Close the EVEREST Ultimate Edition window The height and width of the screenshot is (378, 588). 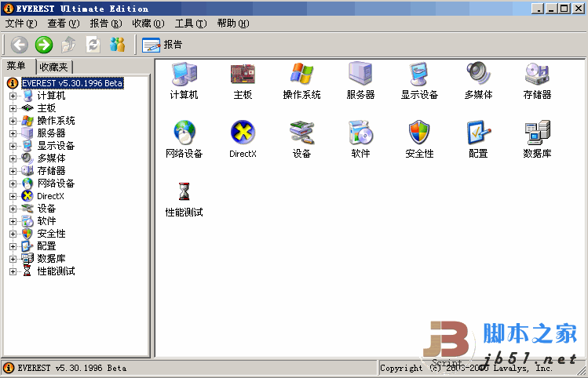578,9
